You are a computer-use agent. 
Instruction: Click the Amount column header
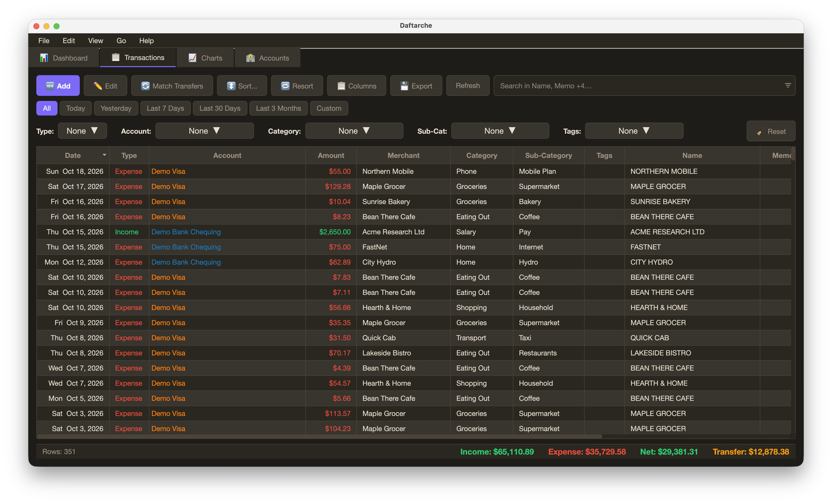click(x=331, y=156)
